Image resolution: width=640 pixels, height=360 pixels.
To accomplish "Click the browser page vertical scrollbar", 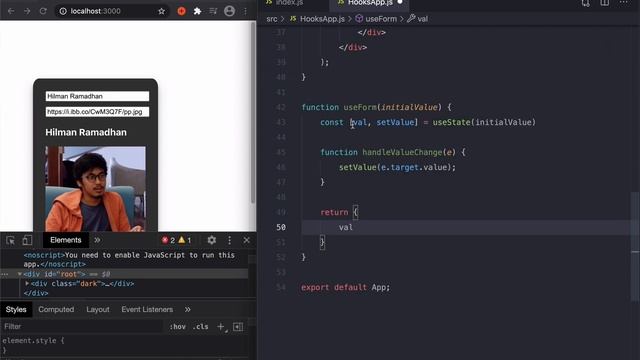I will tap(253, 112).
